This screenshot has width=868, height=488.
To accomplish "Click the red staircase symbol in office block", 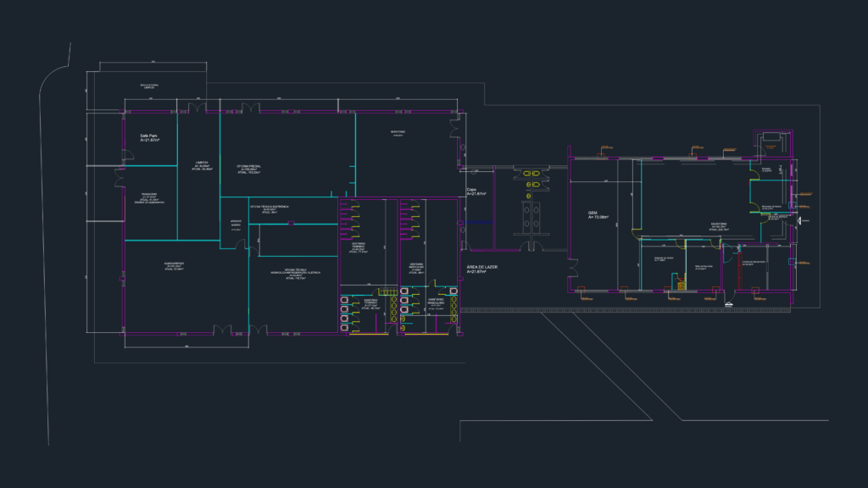I will [x=739, y=271].
